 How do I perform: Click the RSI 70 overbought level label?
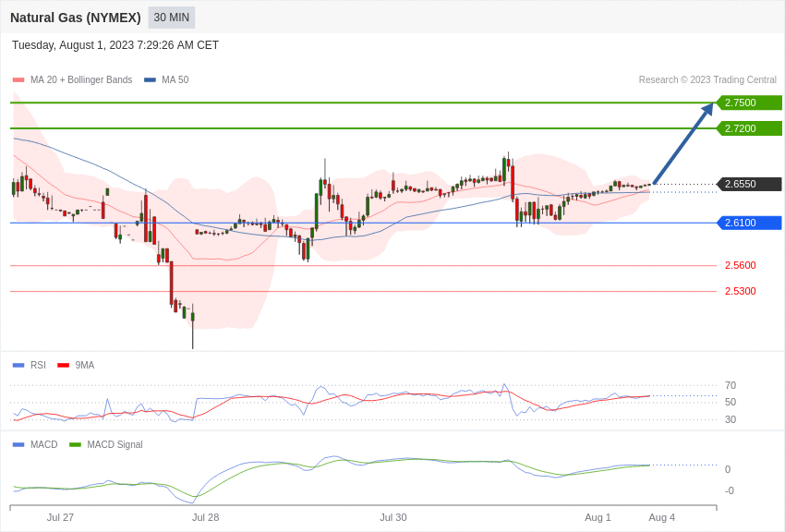click(x=731, y=385)
